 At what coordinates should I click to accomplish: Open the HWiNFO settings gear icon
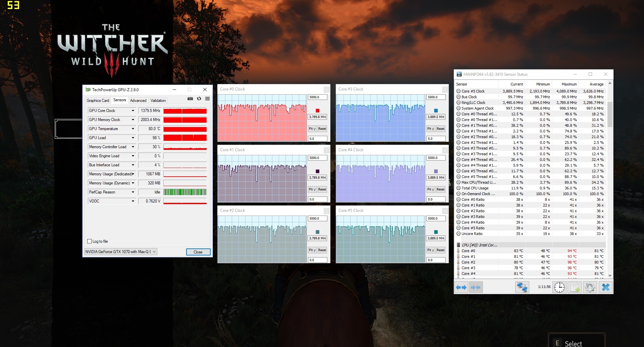[590, 287]
